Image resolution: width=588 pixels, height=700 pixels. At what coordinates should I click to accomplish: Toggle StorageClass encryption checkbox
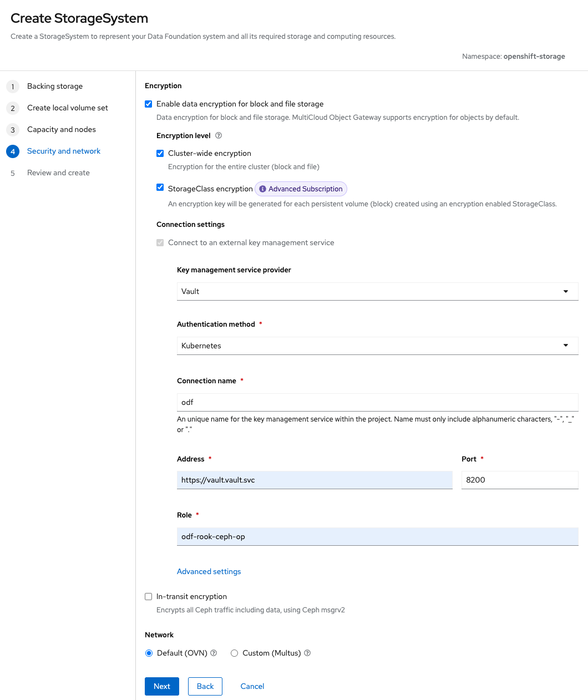coord(160,187)
